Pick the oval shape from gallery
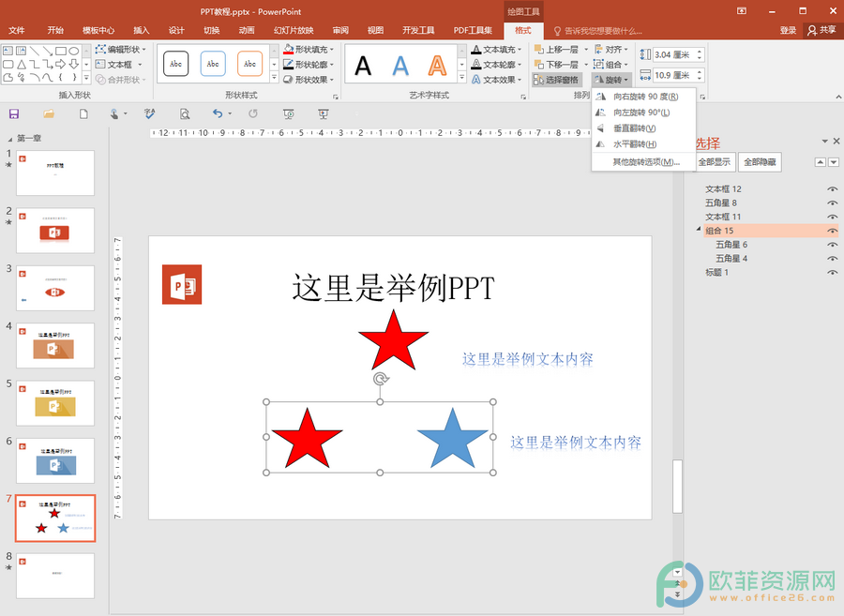 coord(74,52)
